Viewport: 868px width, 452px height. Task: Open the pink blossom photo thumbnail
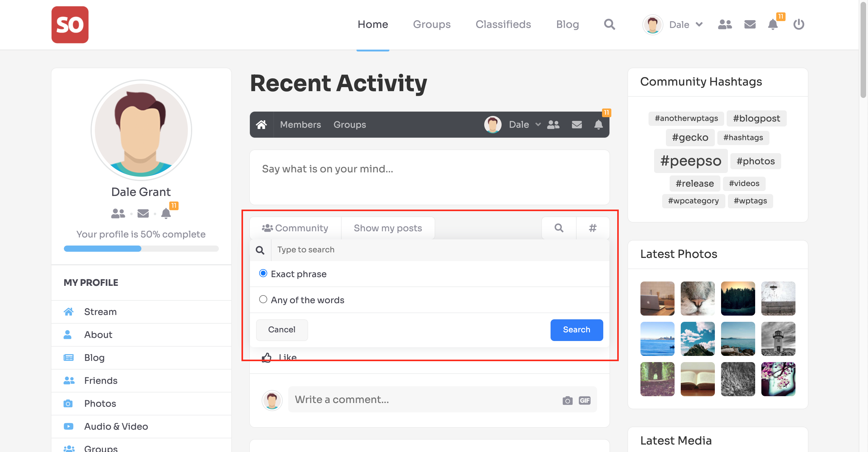point(778,379)
